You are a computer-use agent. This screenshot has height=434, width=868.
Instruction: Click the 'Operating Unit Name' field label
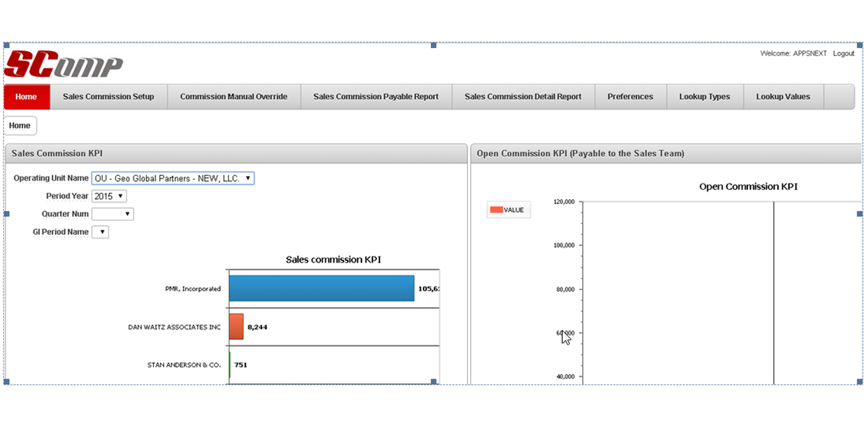tap(51, 178)
